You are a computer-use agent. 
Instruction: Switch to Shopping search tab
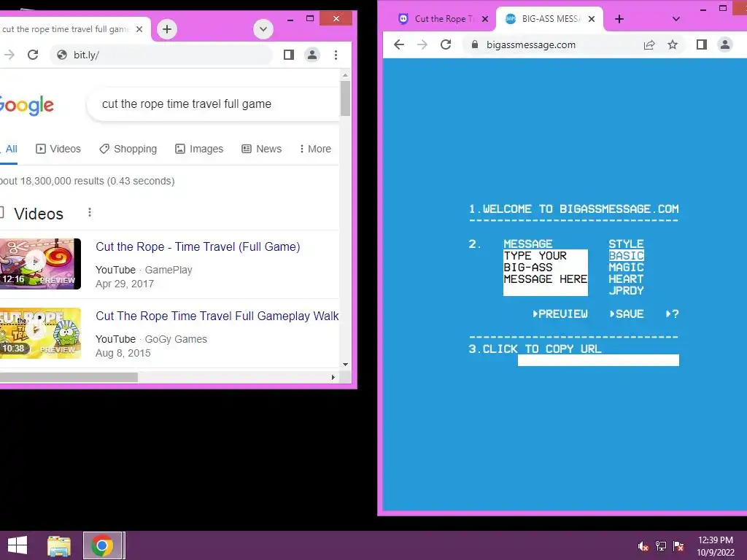pyautogui.click(x=128, y=149)
